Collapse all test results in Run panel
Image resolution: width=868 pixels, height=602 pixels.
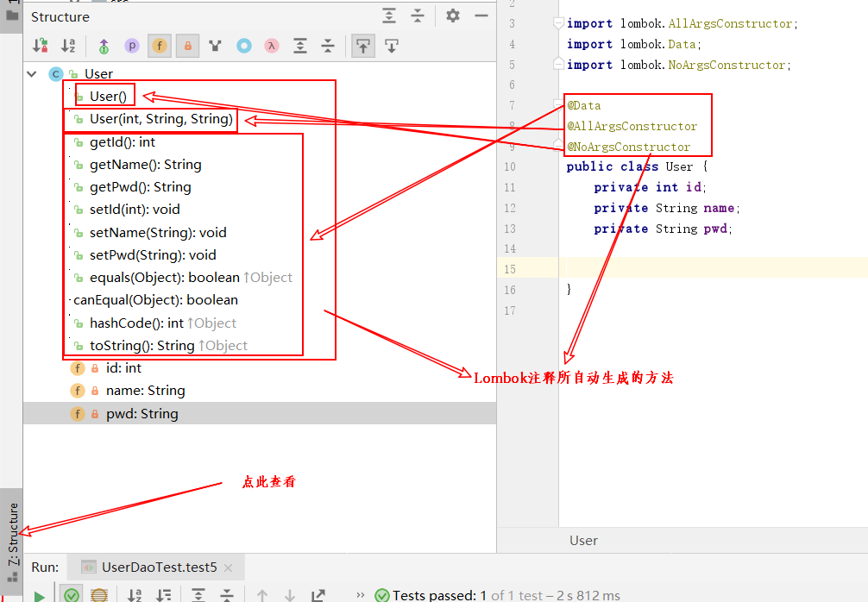click(x=227, y=595)
